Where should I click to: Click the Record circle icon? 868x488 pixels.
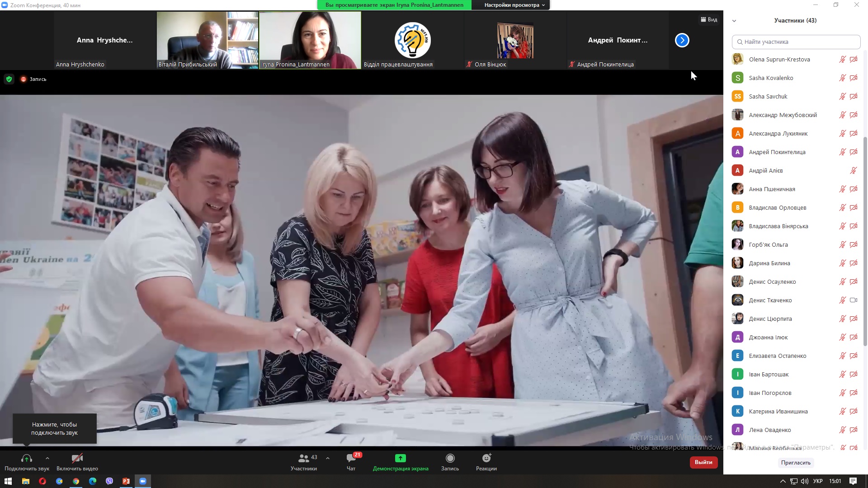coord(450,459)
